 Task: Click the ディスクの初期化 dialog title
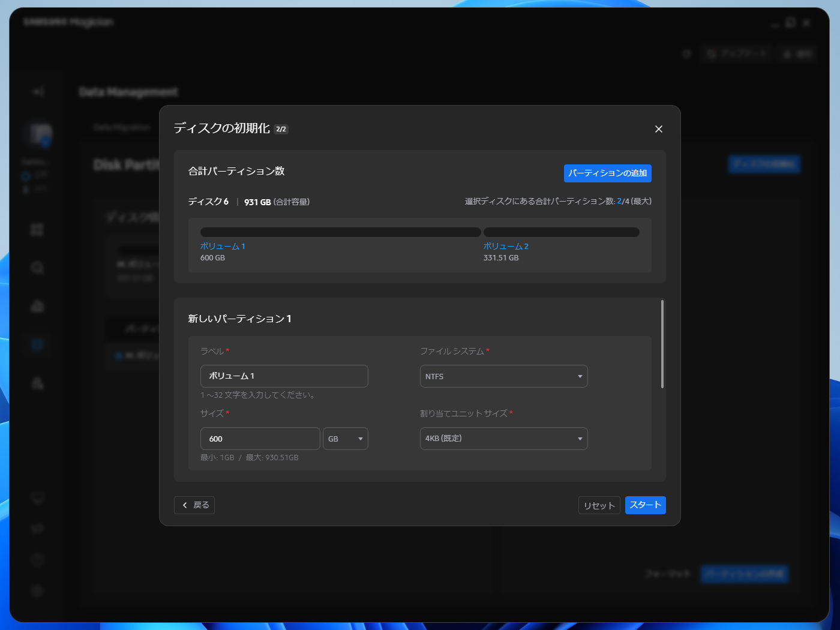tap(222, 128)
